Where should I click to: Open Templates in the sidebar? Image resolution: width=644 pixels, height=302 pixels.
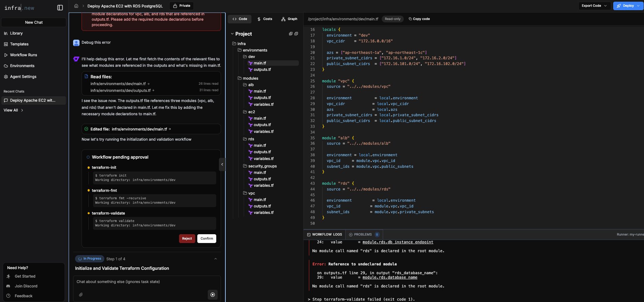(x=19, y=44)
